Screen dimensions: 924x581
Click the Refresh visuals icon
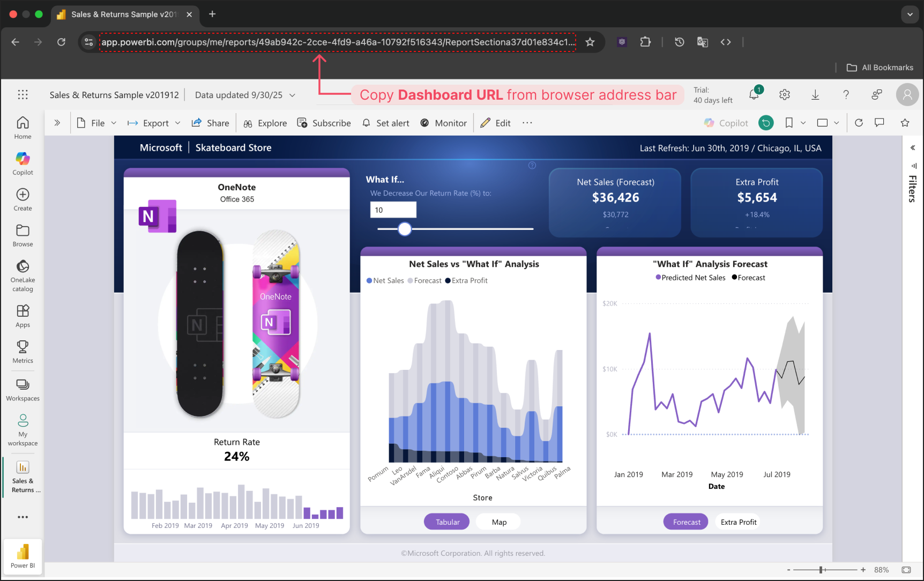pyautogui.click(x=859, y=123)
